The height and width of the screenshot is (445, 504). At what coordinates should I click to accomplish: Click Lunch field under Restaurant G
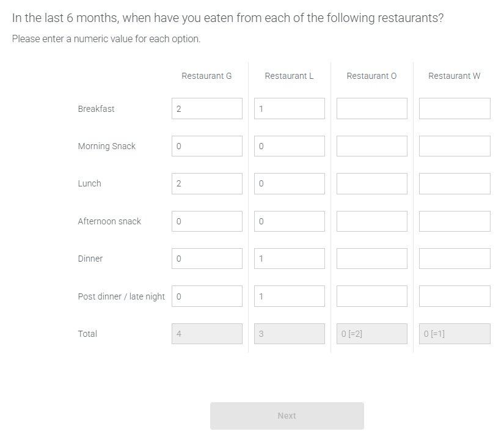click(206, 183)
